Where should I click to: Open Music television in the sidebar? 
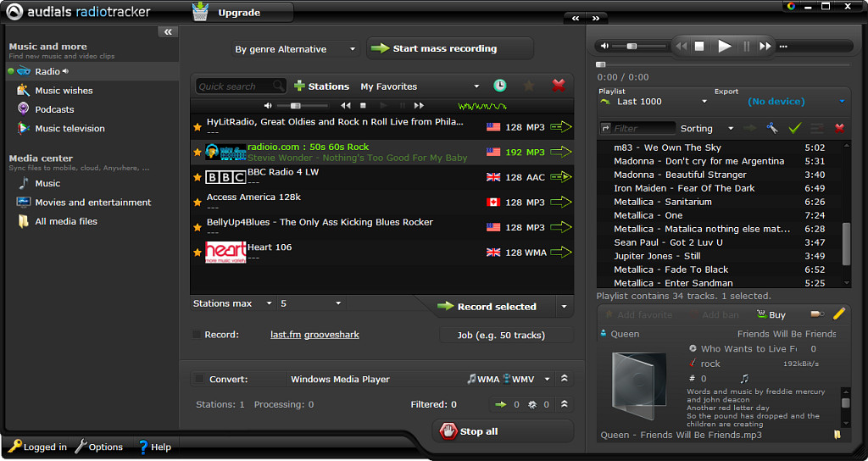coord(70,128)
